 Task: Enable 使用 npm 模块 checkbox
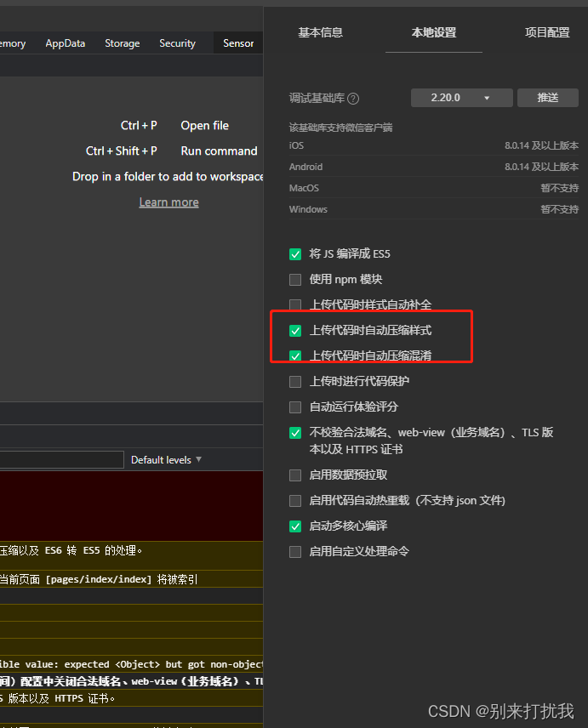[x=295, y=280]
